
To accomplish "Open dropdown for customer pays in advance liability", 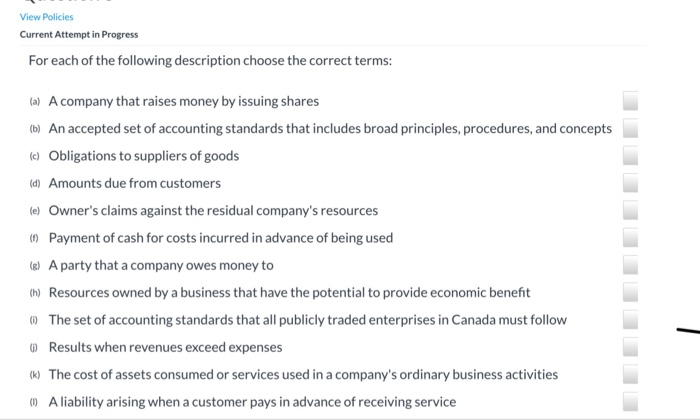I will point(630,402).
